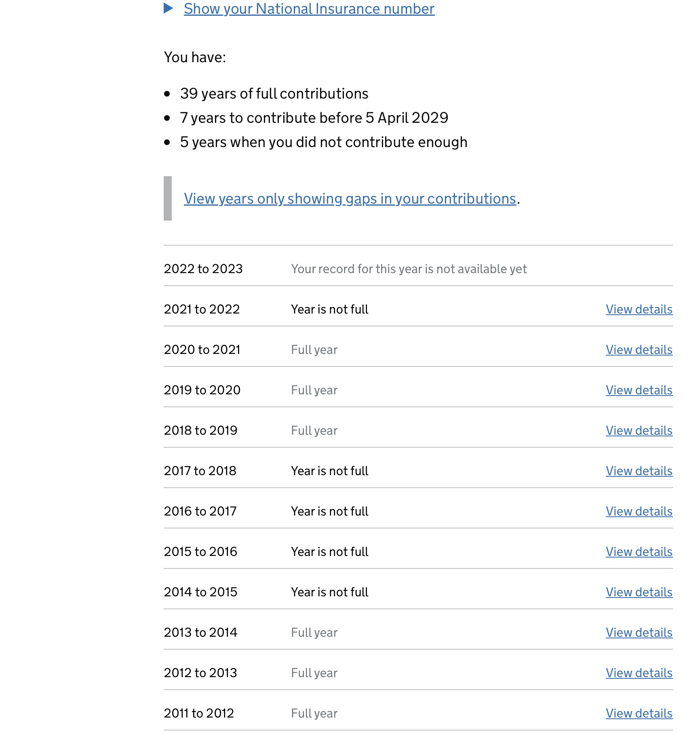The width and height of the screenshot is (700, 743).
Task: View details for 2021 to 2022
Action: point(639,309)
